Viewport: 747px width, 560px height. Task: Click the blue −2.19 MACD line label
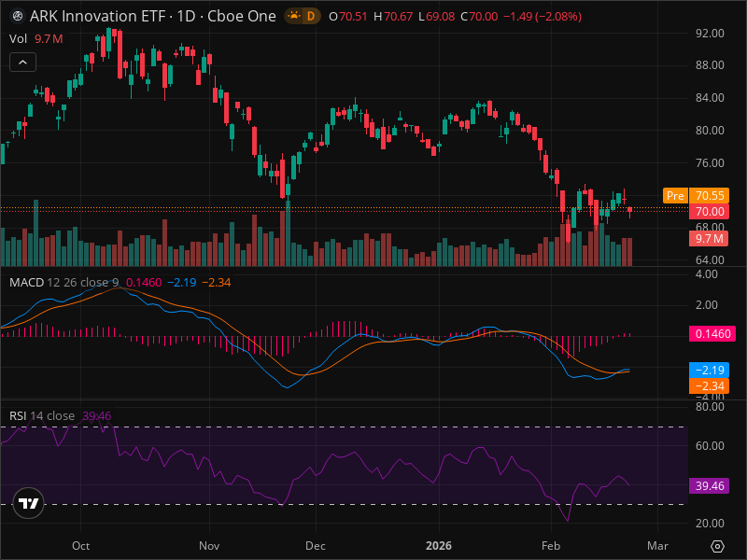coord(709,370)
